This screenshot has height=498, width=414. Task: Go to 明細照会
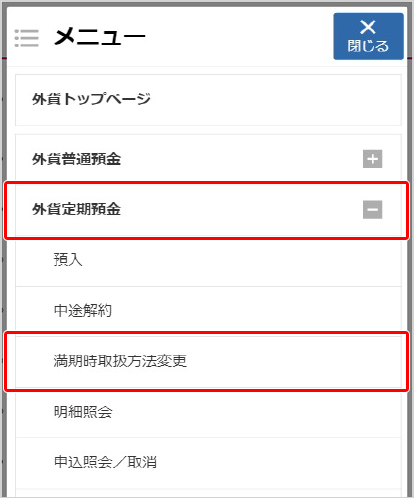pos(83,412)
